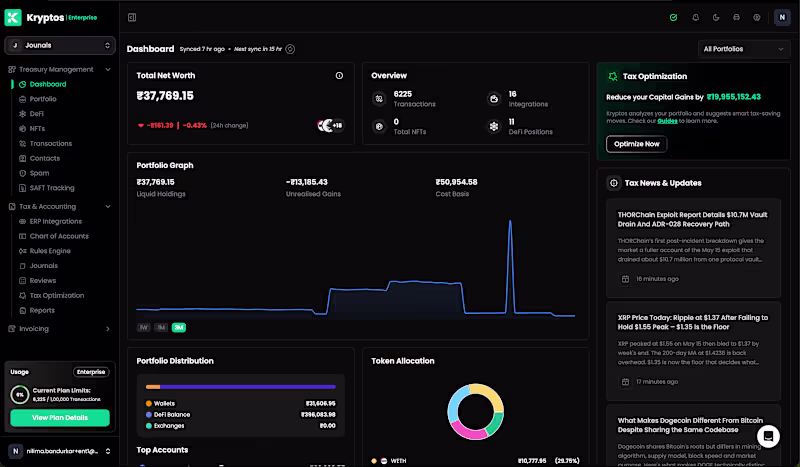Open Reports in the sidebar
800x467 pixels.
[42, 310]
